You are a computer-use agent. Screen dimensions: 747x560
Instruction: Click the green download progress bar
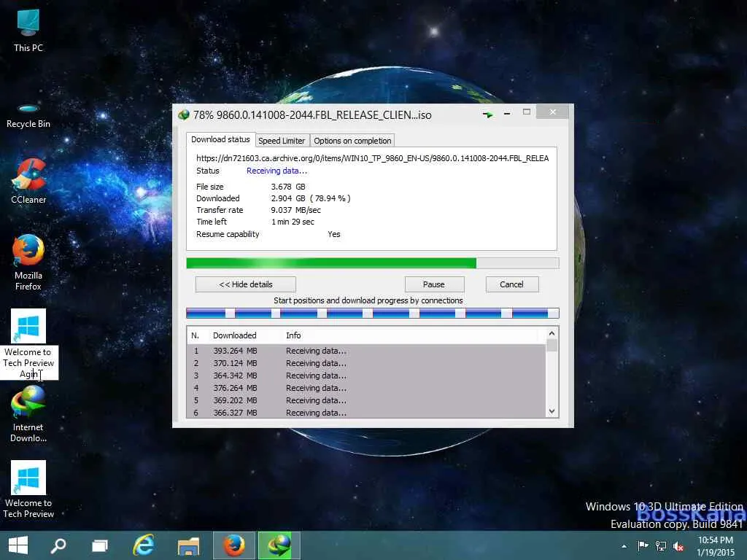click(x=373, y=262)
